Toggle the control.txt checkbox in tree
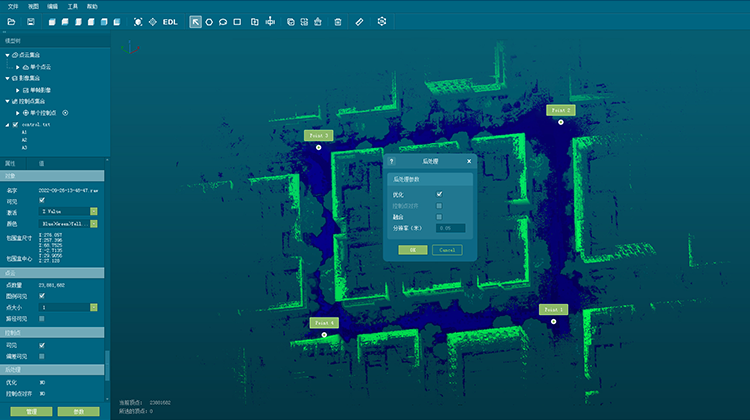The width and height of the screenshot is (750, 420). 15,125
